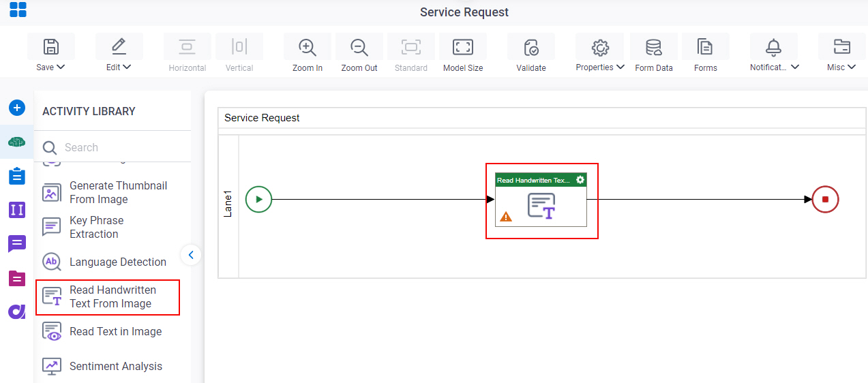Open the Forms document icon

[705, 47]
